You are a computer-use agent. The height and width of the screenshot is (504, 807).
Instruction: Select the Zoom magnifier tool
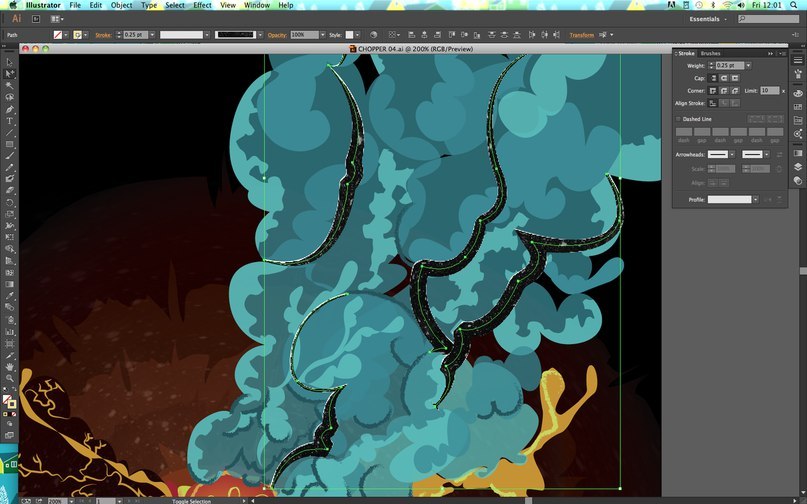pos(9,378)
